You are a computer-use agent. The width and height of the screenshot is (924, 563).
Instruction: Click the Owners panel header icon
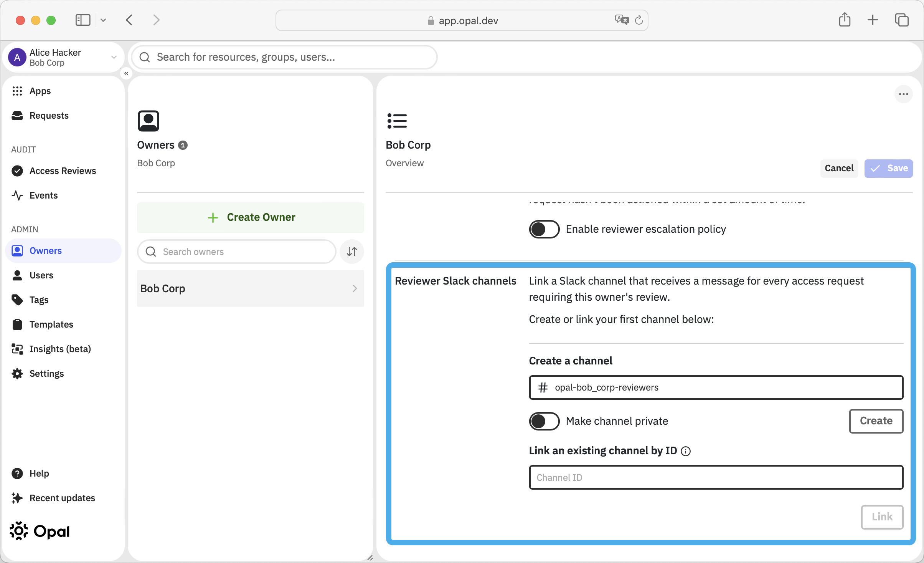point(148,121)
